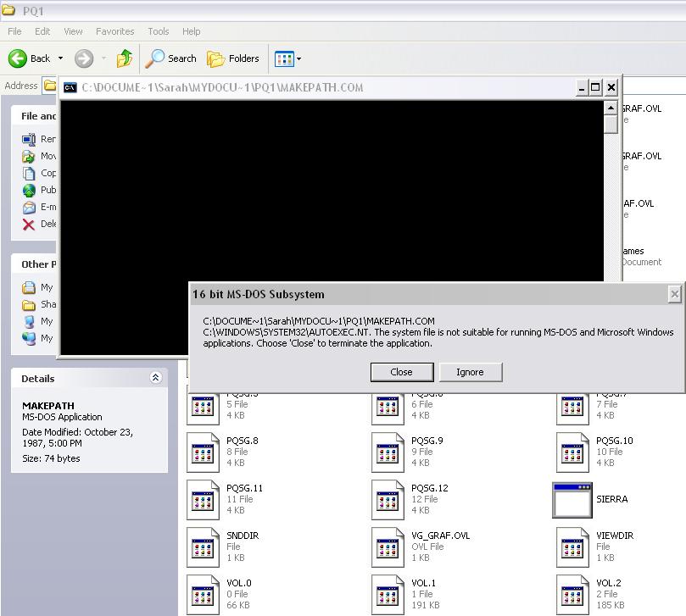The height and width of the screenshot is (616, 686).
Task: Select the PQSG.9 file icon
Action: pos(388,452)
